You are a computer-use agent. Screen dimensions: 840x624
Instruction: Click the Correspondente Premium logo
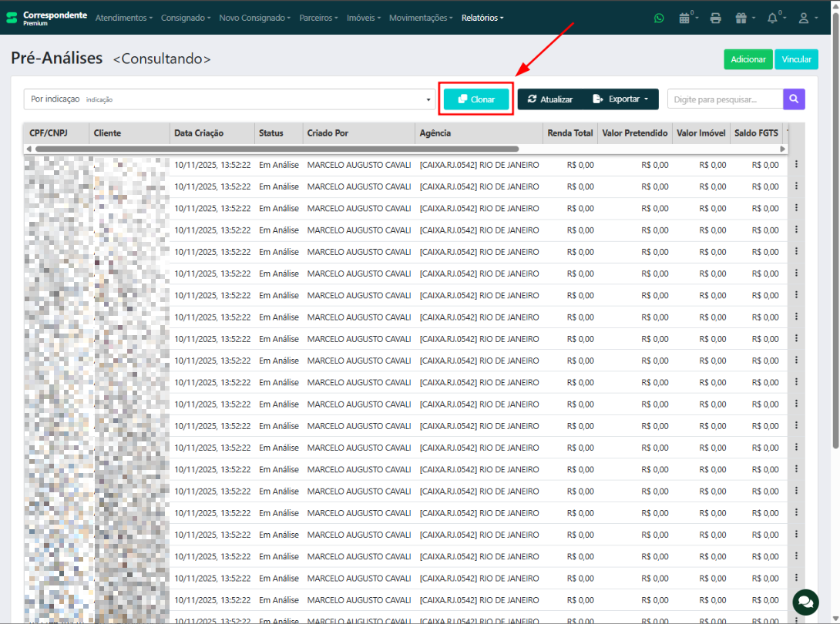(x=46, y=18)
